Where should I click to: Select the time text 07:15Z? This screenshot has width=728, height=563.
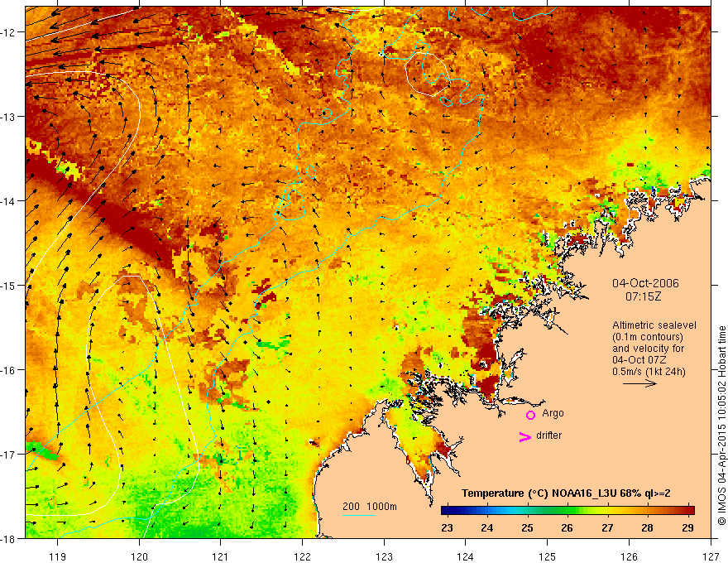coord(643,296)
